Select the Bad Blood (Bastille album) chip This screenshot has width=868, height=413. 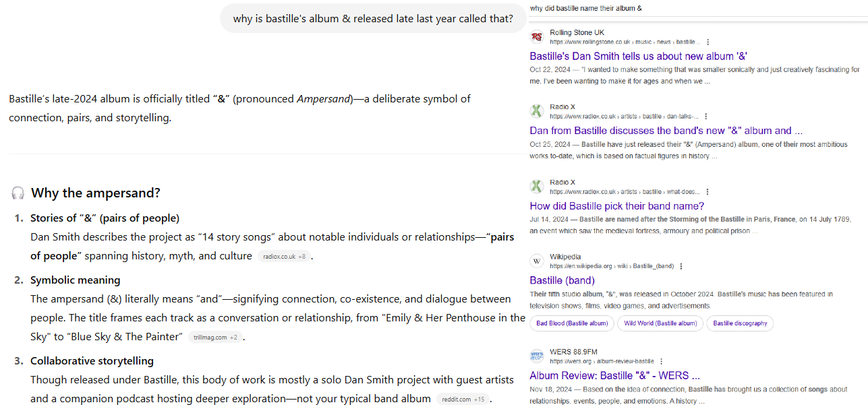[x=571, y=323]
